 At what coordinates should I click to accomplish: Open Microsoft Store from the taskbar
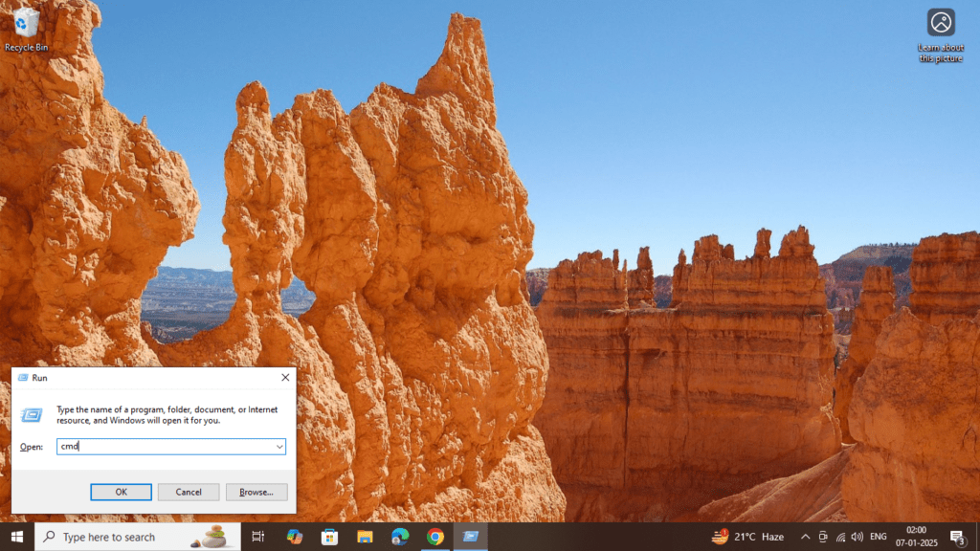[329, 537]
